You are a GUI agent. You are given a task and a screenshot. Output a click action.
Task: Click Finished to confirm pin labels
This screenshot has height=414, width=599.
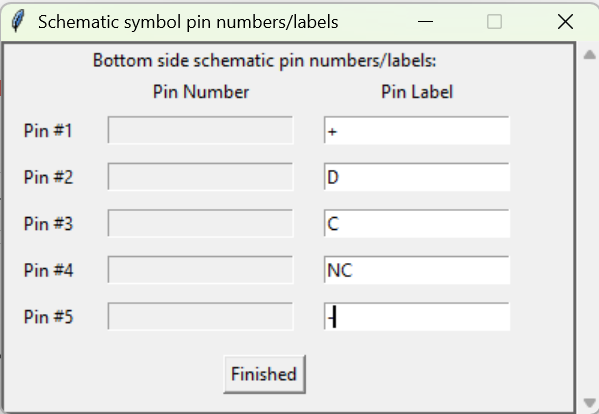pyautogui.click(x=264, y=374)
